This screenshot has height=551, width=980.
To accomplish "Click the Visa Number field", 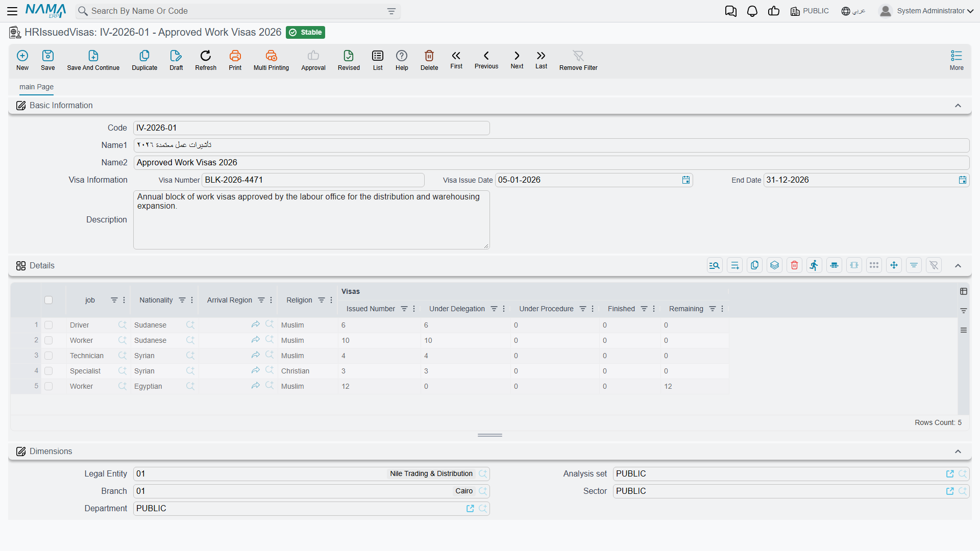I will (313, 180).
